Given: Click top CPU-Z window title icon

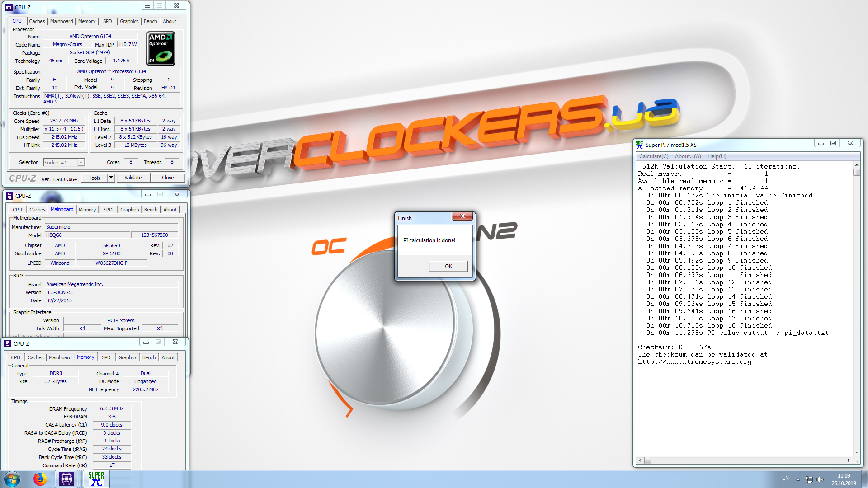Looking at the screenshot, I should (x=9, y=7).
